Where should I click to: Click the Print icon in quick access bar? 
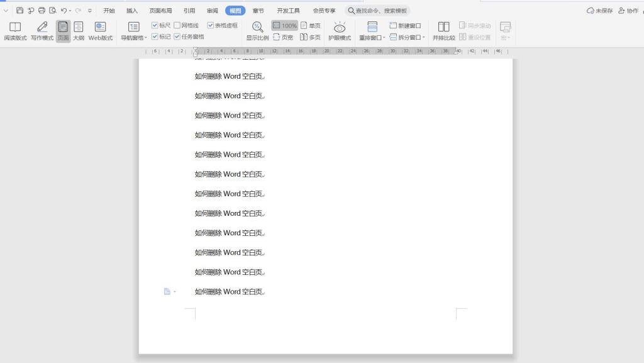coord(42,10)
